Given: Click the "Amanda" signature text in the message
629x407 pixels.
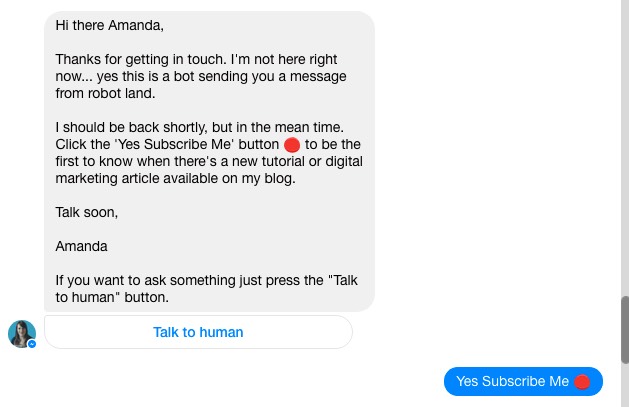Looking at the screenshot, I should pyautogui.click(x=81, y=246).
